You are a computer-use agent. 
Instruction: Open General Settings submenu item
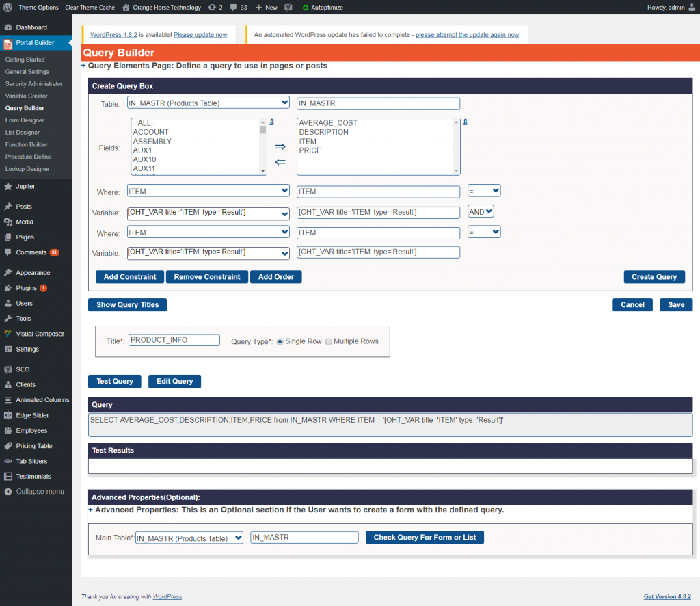pos(27,71)
